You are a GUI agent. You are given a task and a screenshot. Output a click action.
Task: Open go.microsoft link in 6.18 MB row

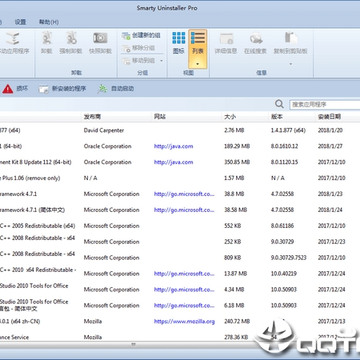184,306
